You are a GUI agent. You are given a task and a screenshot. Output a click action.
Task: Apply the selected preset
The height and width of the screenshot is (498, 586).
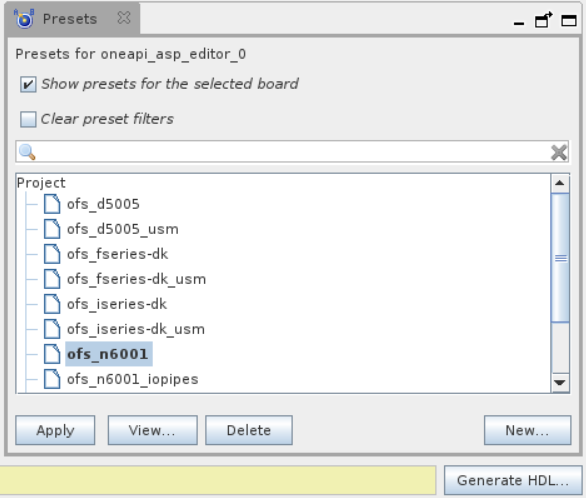(x=55, y=430)
